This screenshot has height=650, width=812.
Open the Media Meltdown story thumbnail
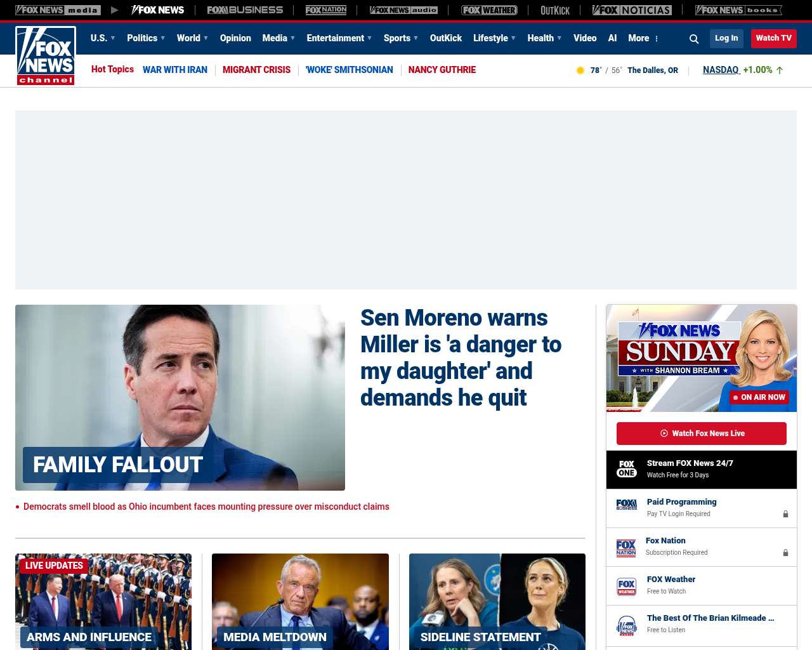point(300,602)
